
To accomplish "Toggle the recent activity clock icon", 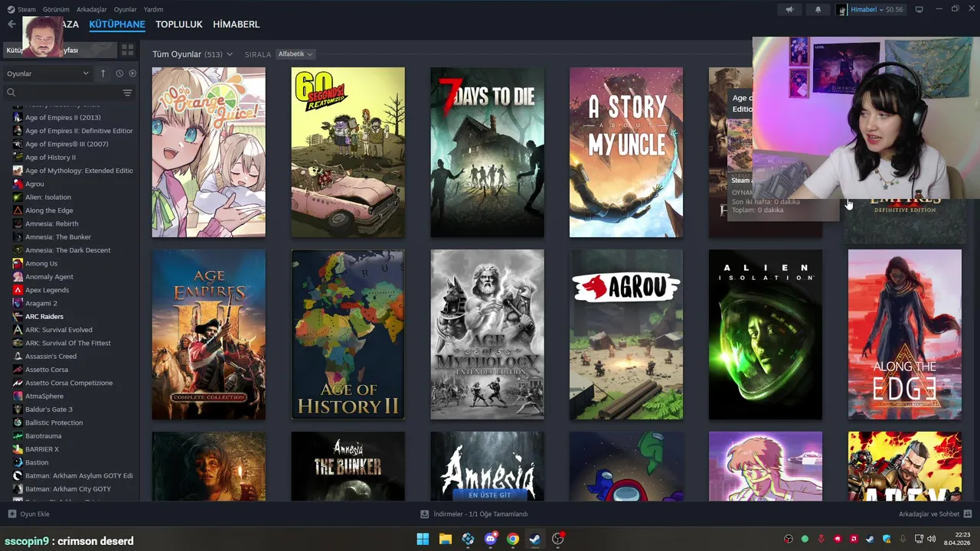I will pyautogui.click(x=119, y=73).
